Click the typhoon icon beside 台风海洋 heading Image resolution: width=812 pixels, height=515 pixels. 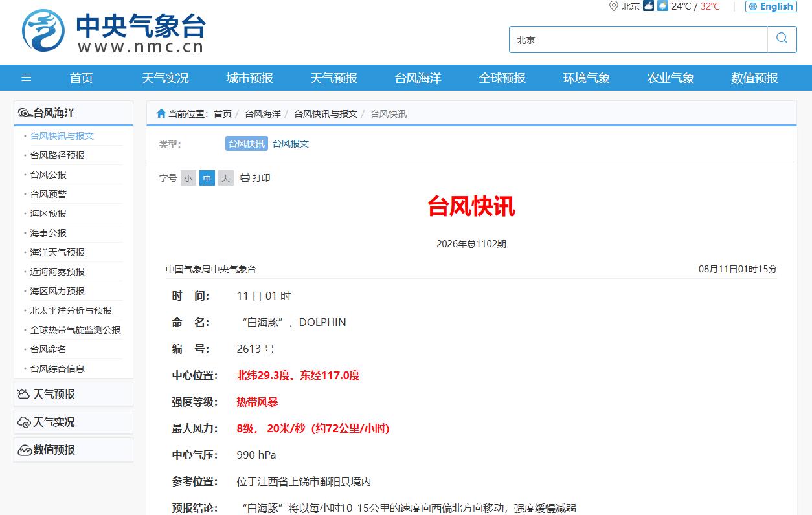[25, 113]
